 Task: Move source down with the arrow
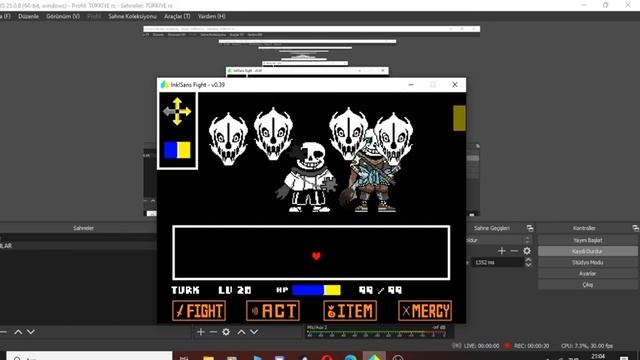click(254, 332)
